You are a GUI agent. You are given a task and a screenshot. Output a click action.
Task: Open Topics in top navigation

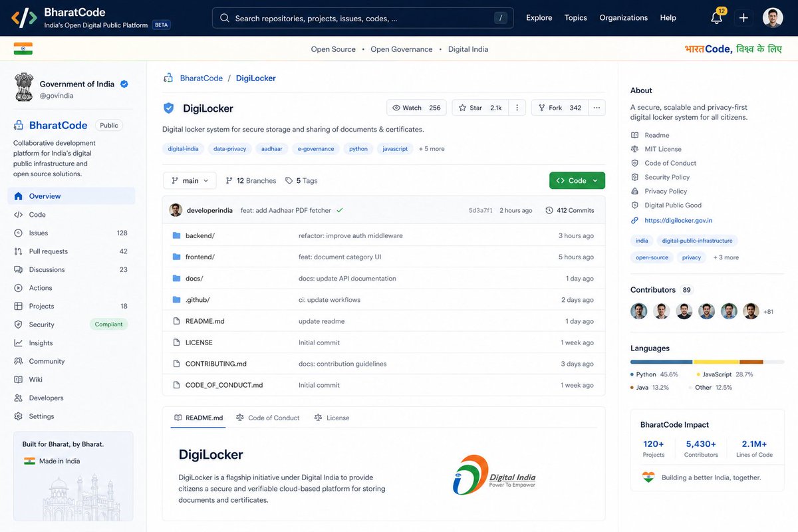click(576, 18)
